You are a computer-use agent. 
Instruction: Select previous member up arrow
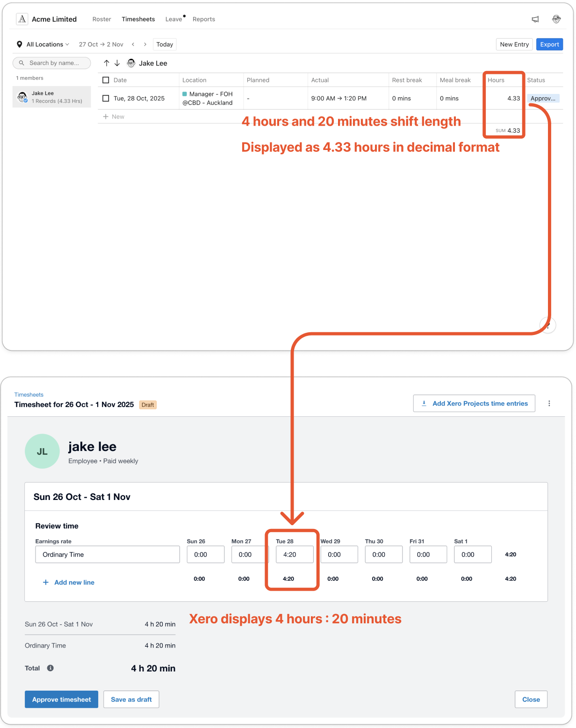pyautogui.click(x=107, y=63)
